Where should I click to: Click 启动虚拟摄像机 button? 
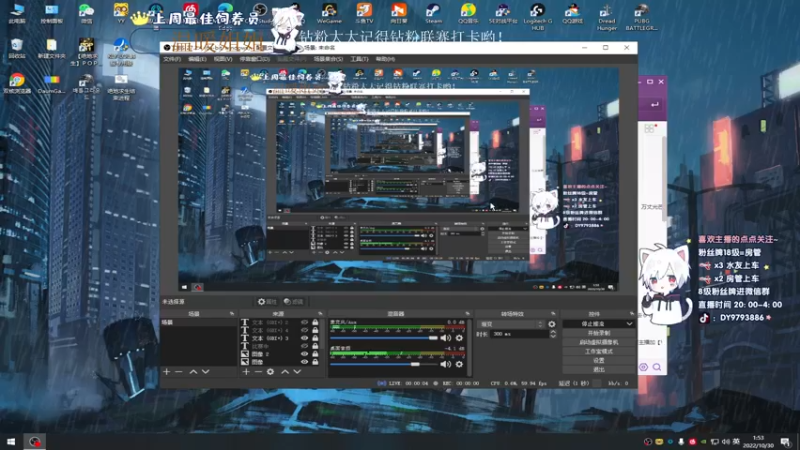pos(599,342)
